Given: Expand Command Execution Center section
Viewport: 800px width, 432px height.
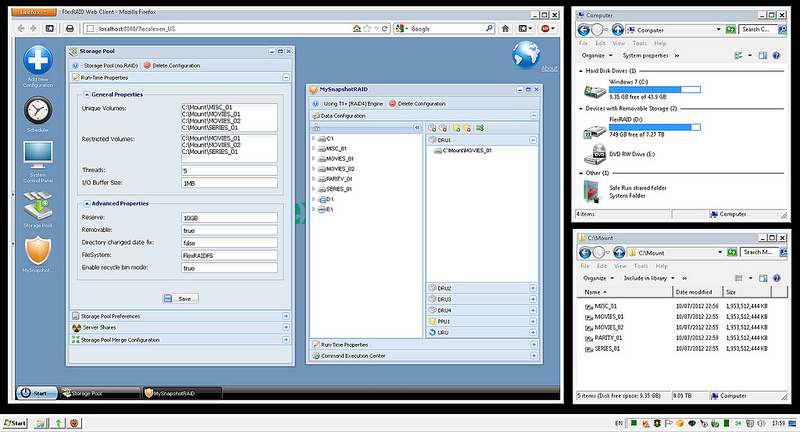Looking at the screenshot, I should point(534,356).
